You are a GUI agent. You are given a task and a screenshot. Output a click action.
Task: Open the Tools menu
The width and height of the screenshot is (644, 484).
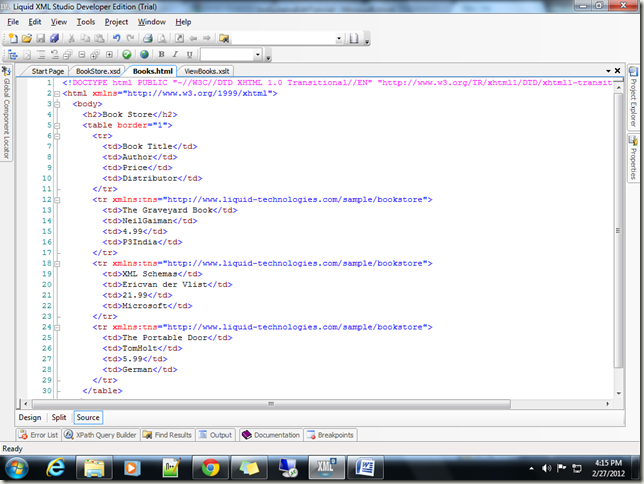click(86, 21)
